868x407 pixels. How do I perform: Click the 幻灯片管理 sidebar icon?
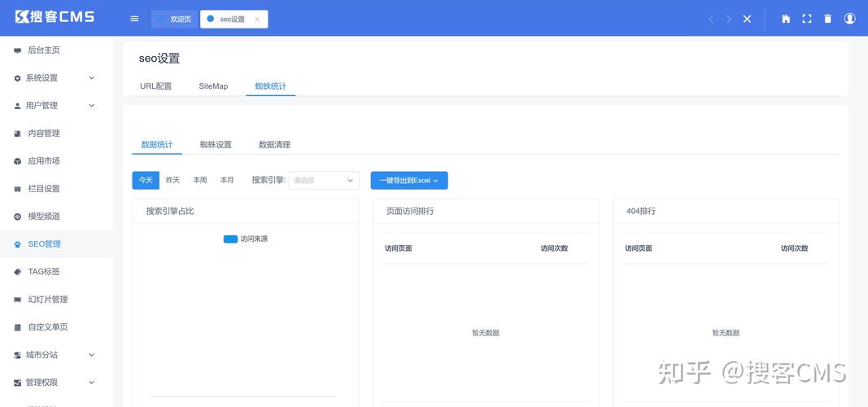tap(17, 300)
